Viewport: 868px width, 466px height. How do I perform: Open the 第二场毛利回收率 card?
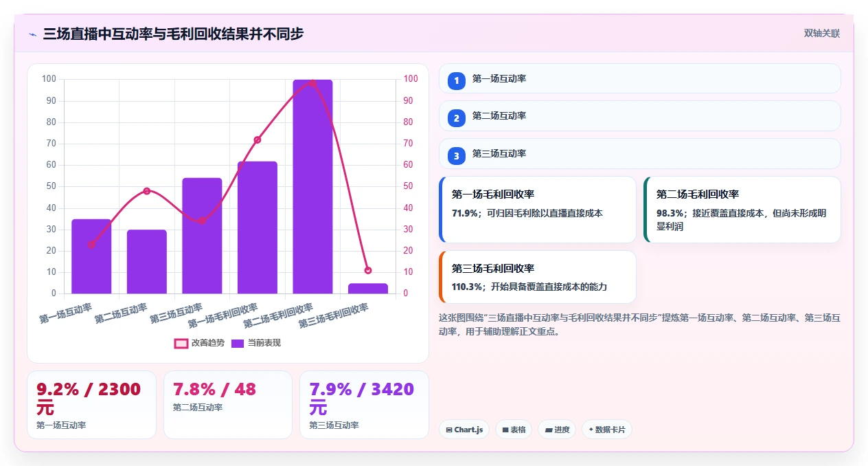click(742, 210)
